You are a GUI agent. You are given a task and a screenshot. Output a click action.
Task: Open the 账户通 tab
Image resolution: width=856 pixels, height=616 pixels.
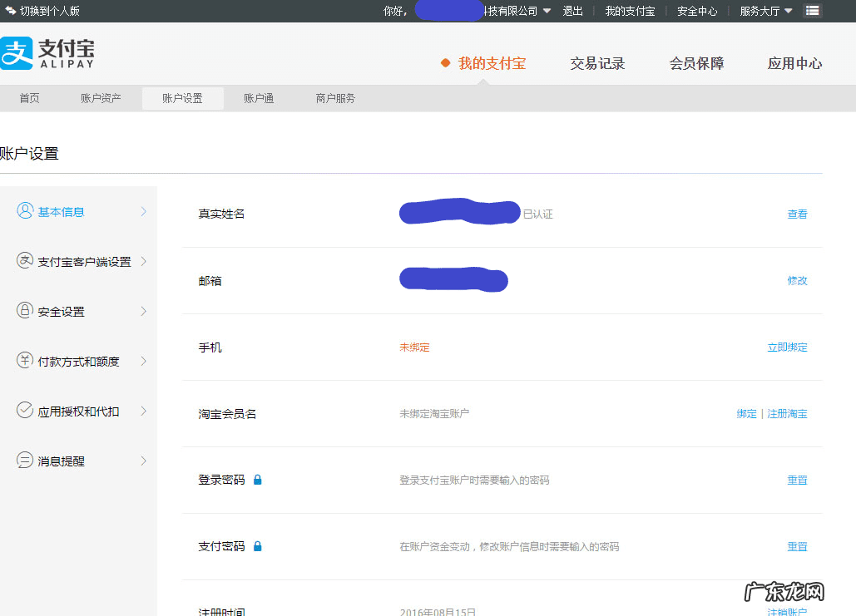point(259,98)
